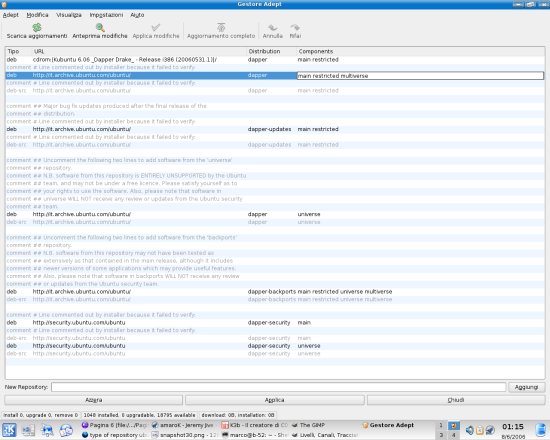Switch to virtual desktop 3 in pager
Screen dimensions: 550x440
coord(441,435)
